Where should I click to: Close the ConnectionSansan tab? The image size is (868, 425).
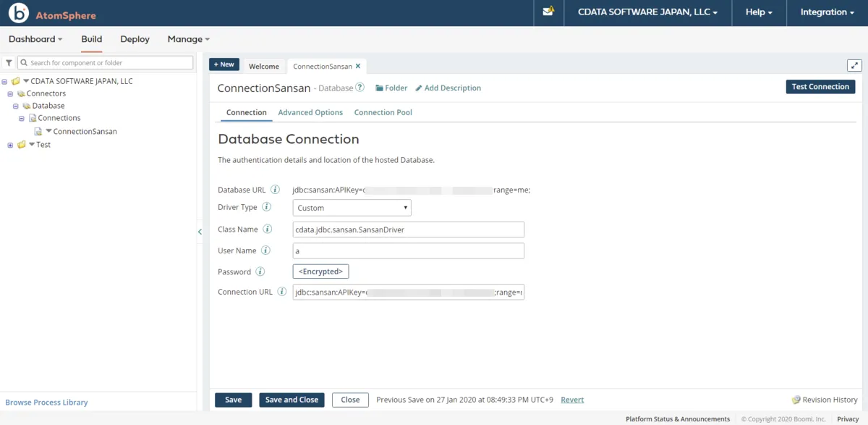[358, 66]
